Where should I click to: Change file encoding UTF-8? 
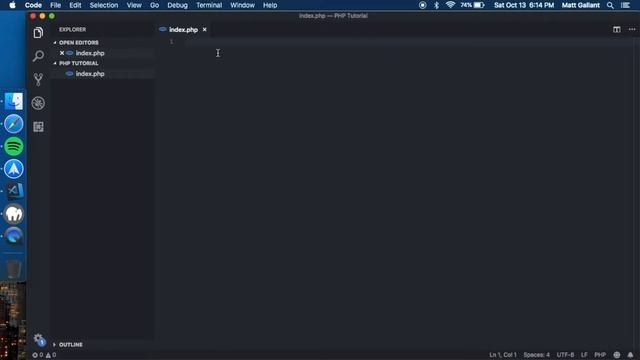pyautogui.click(x=565, y=355)
